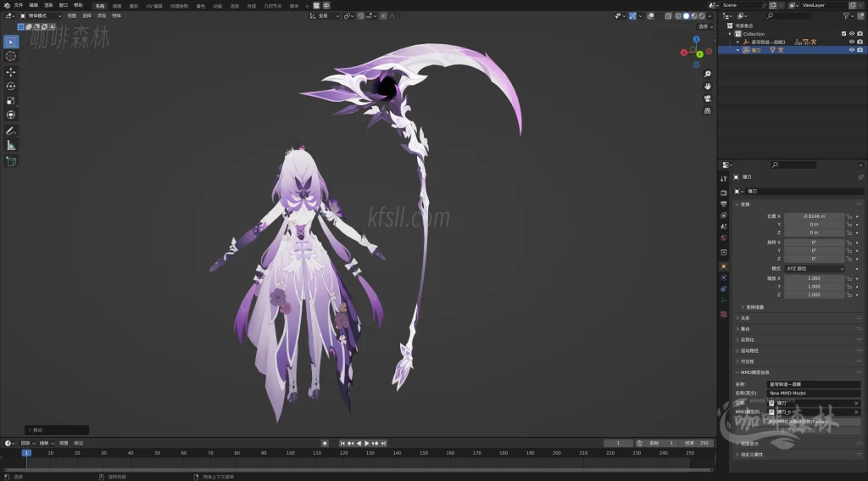This screenshot has width=868, height=481.
Task: Select the Scale tool in toolbar
Action: tap(10, 100)
